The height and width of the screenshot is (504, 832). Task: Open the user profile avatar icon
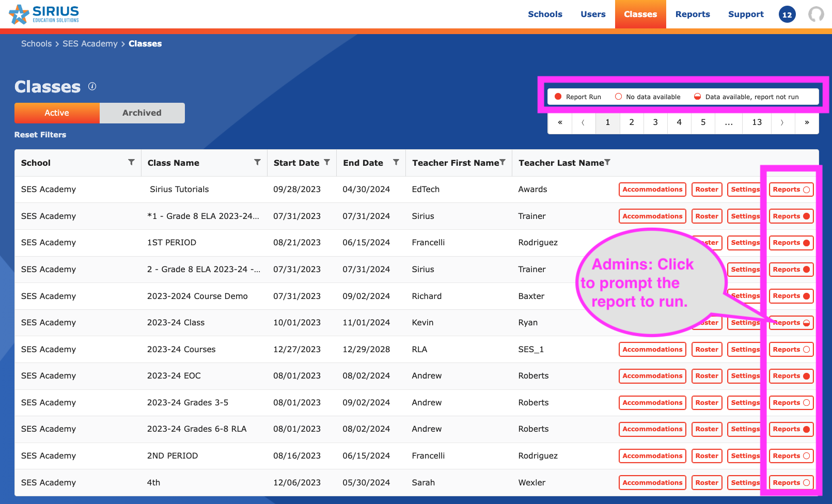click(x=816, y=14)
